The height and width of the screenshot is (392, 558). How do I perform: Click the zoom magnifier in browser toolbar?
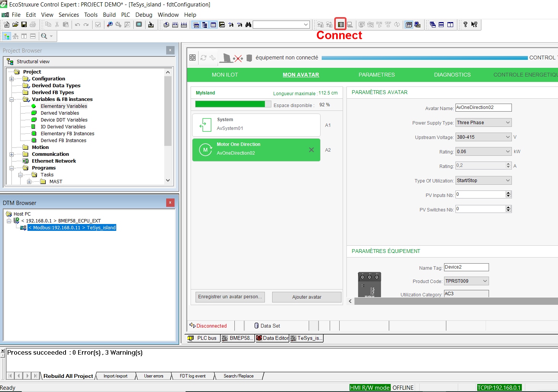tap(44, 36)
